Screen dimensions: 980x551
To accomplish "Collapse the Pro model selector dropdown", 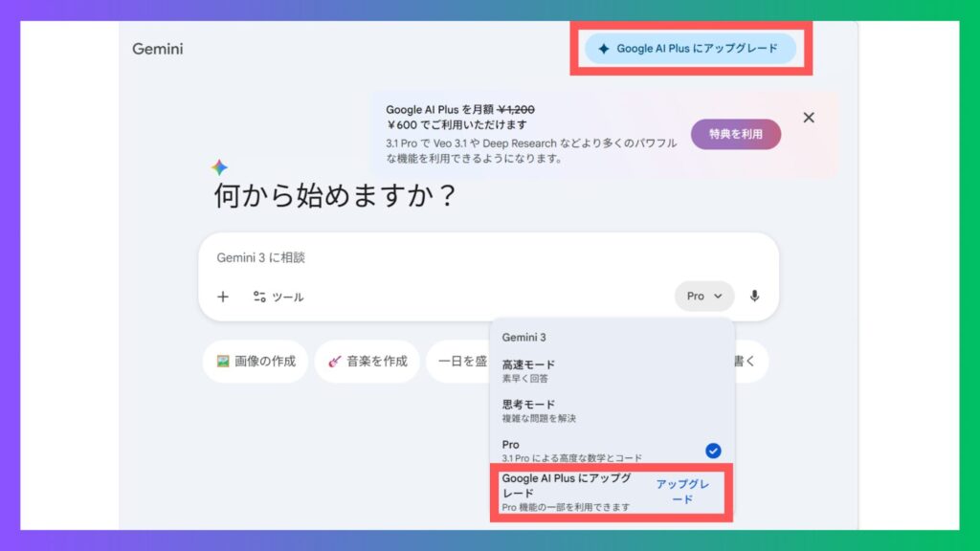I will (704, 297).
